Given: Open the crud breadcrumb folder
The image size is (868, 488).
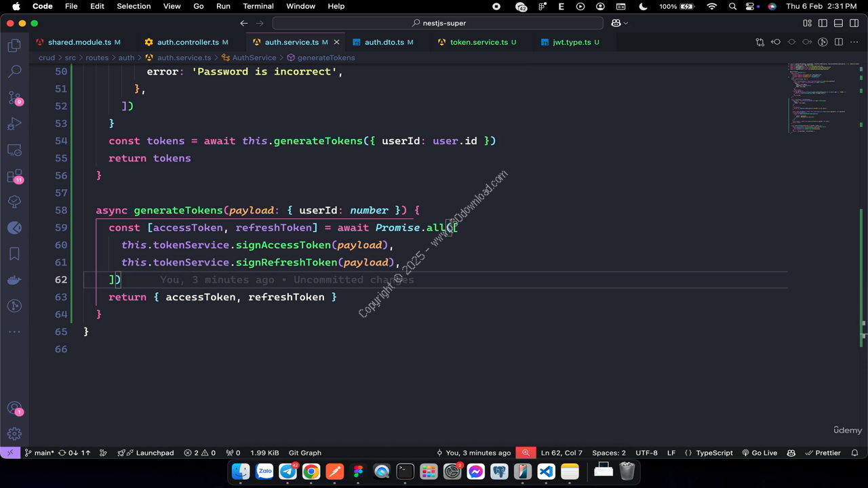Looking at the screenshot, I should pyautogui.click(x=47, y=58).
